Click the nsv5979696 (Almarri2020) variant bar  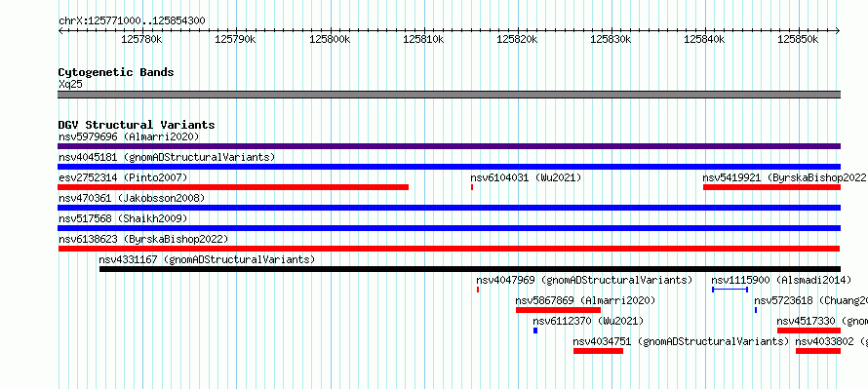(x=449, y=146)
